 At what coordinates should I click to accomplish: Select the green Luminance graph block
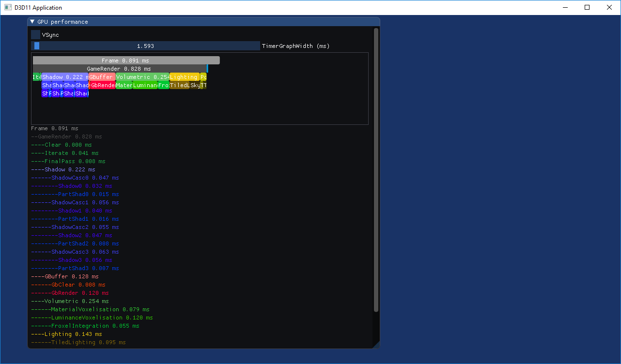point(145,85)
